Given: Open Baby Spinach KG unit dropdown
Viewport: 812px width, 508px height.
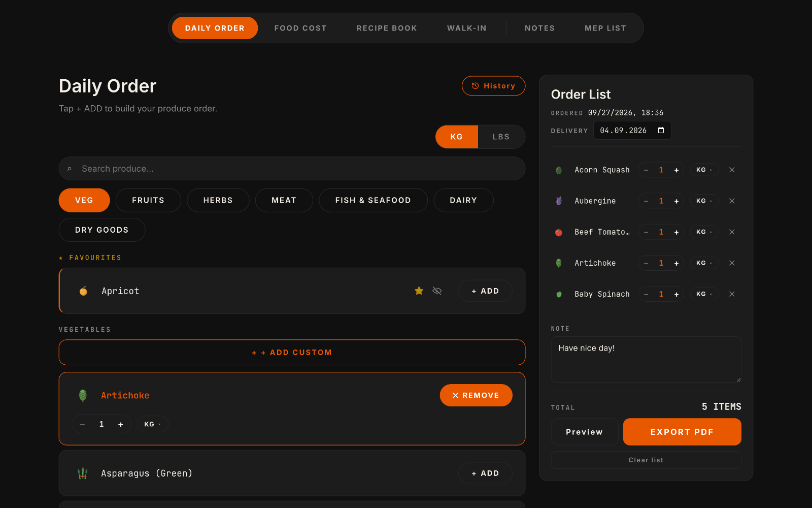Looking at the screenshot, I should 704,294.
